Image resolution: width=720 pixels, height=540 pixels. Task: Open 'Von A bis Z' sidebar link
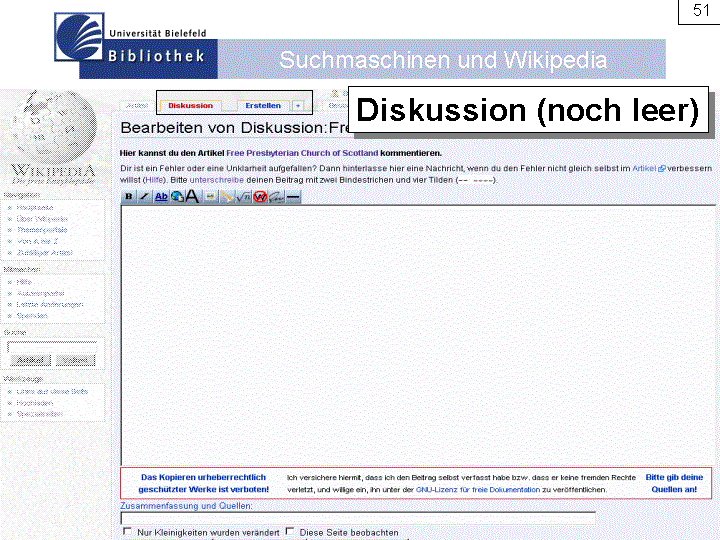tap(38, 241)
